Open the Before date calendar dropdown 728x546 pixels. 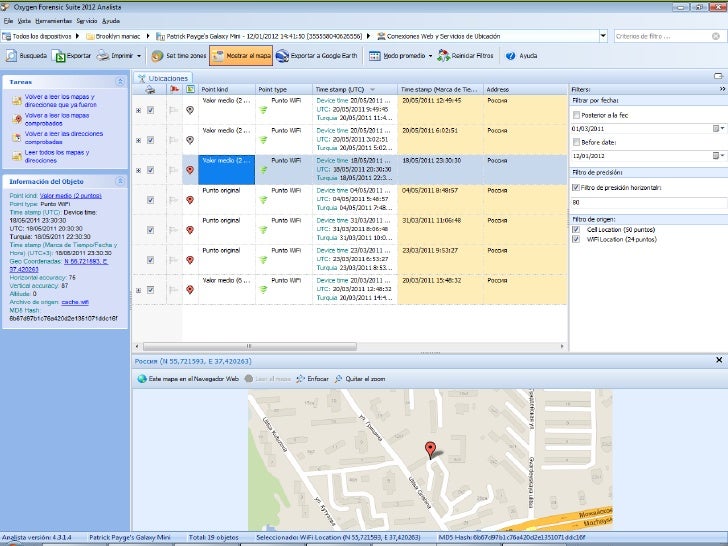click(x=719, y=155)
